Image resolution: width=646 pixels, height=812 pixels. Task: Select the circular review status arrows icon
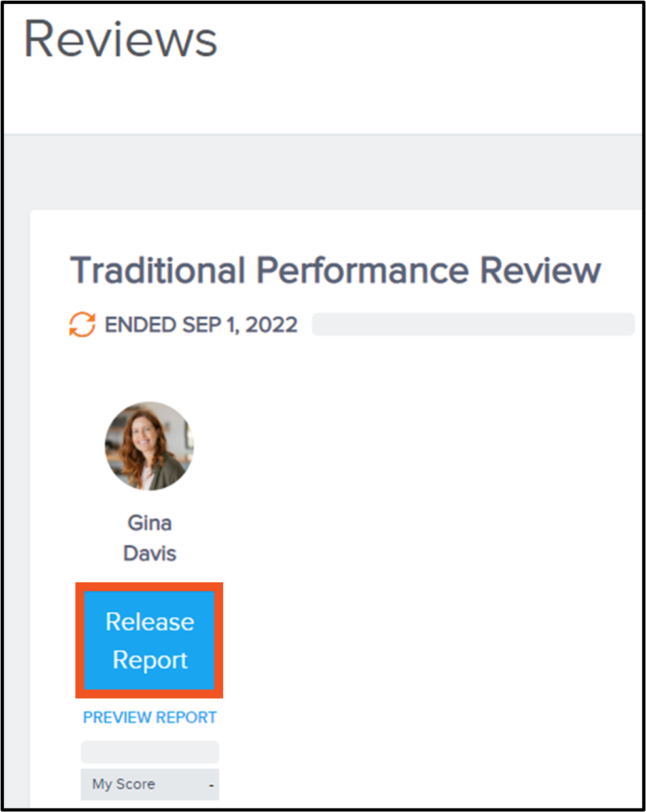coord(83,323)
